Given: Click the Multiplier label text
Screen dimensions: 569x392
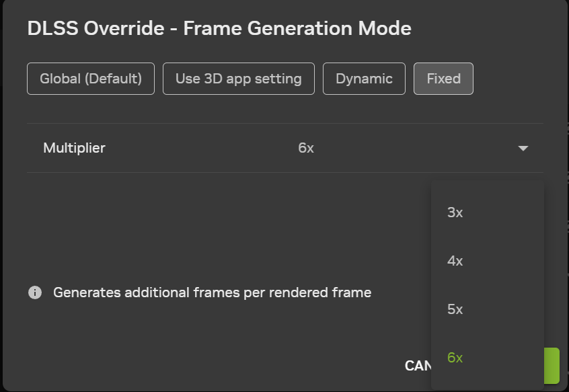Looking at the screenshot, I should (x=74, y=148).
